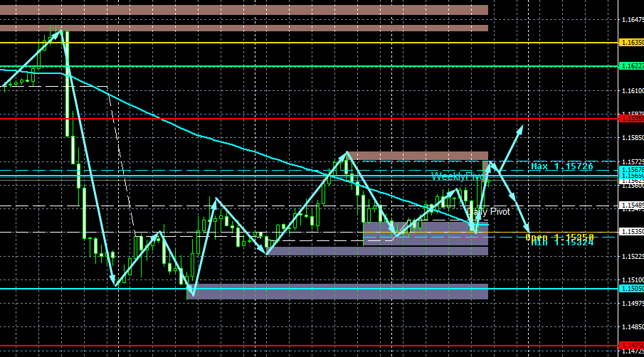This screenshot has height=357, width=644.
Task: Click the yellow 1.1635 price tag
Action: click(x=631, y=43)
